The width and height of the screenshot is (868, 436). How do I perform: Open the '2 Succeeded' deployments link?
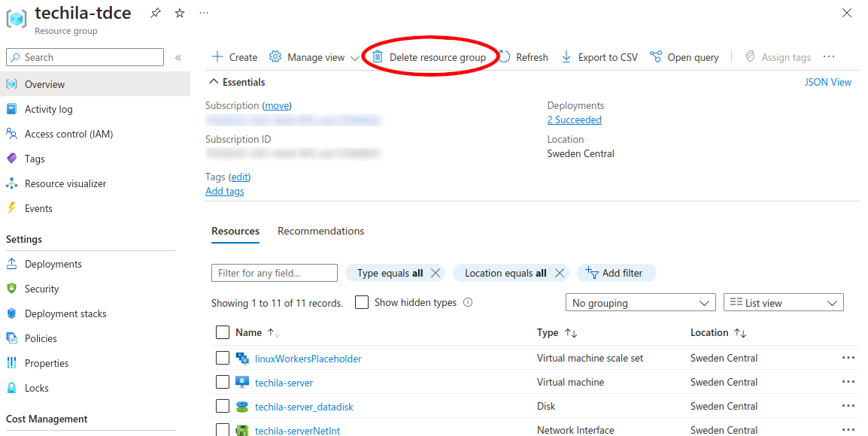(x=574, y=120)
